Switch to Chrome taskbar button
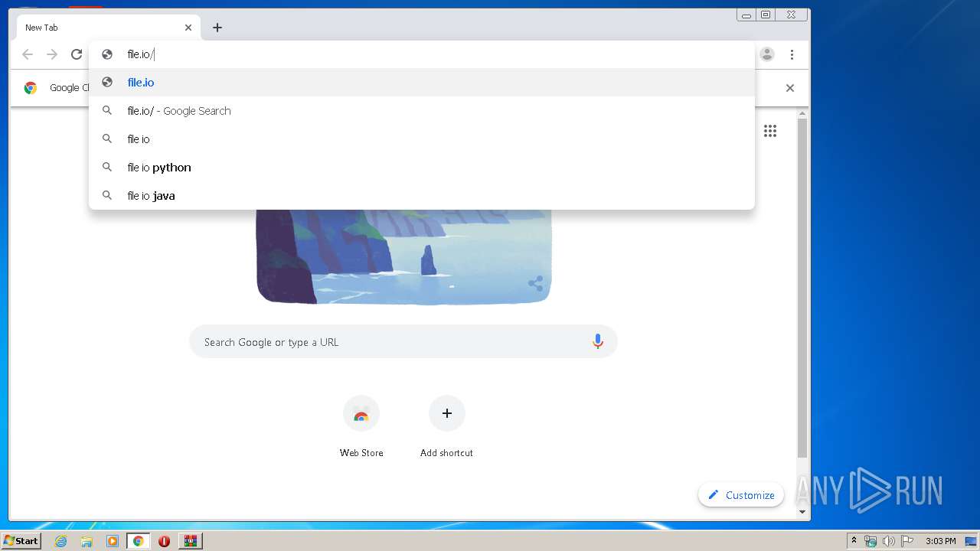 [x=139, y=541]
